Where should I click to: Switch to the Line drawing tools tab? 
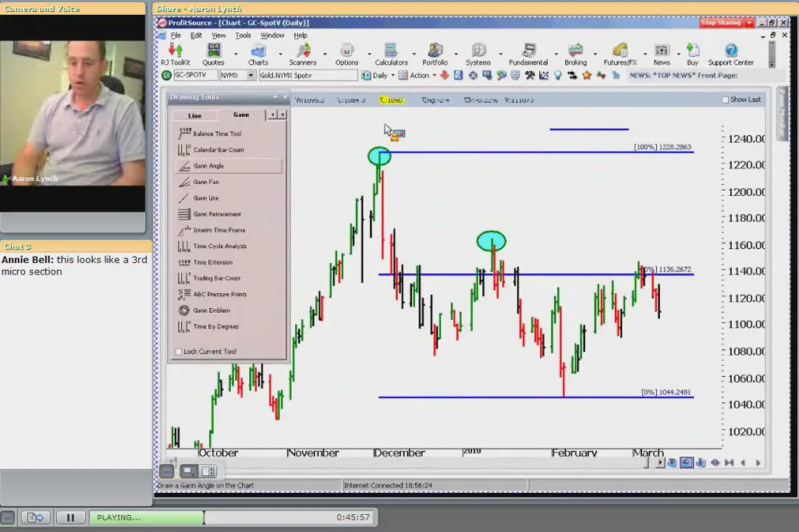[x=194, y=115]
